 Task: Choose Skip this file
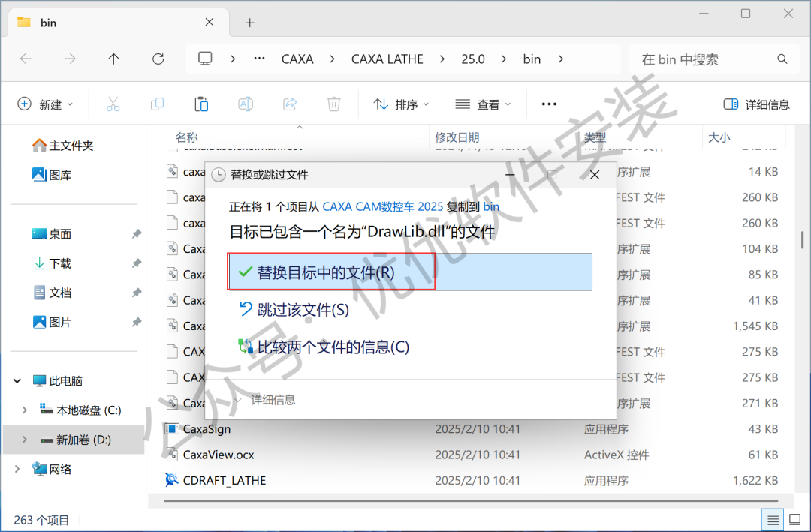tap(294, 310)
